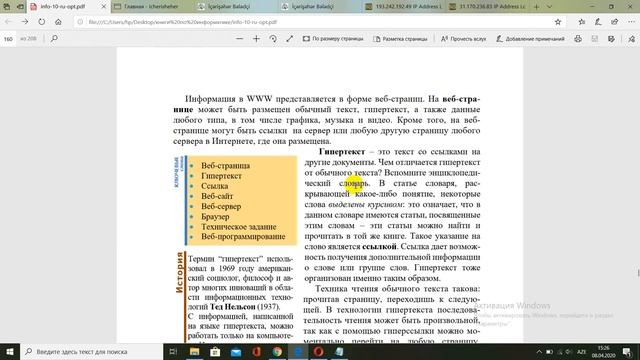Click the page number field showing 160
Viewport: 640px width, 360px height.
coord(8,39)
